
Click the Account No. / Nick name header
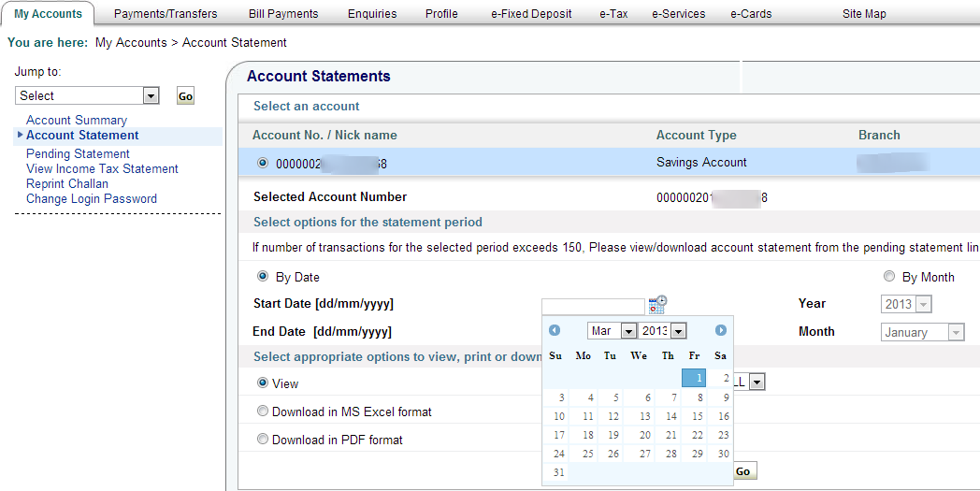tap(324, 135)
